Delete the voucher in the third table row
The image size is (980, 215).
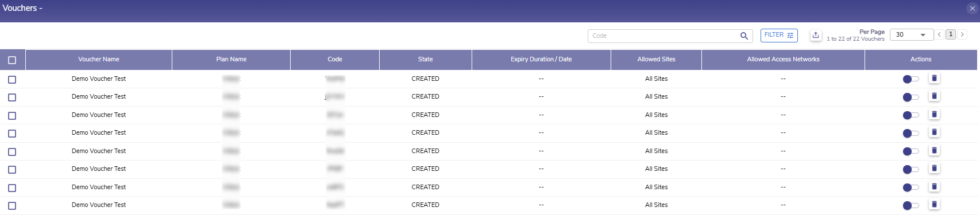[934, 115]
